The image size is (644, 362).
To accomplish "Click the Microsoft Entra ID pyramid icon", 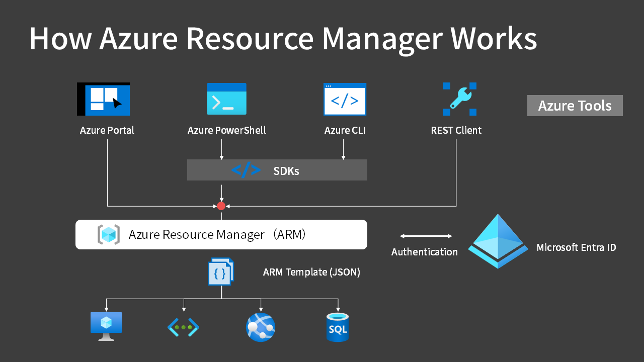I will point(498,241).
